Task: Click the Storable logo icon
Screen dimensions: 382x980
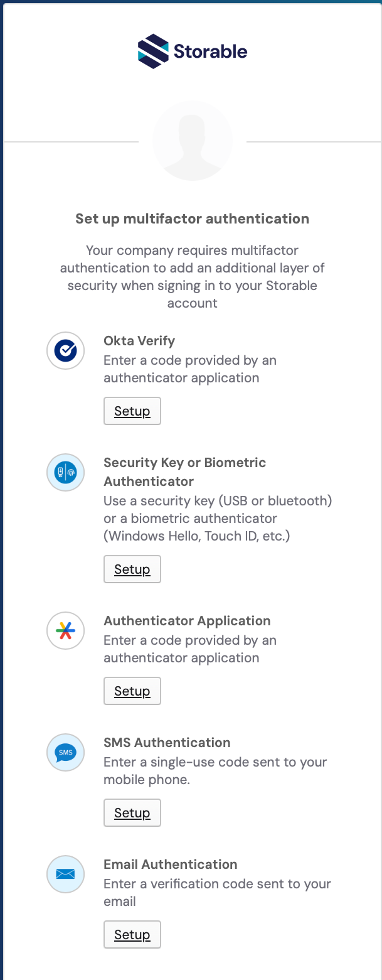Action: pyautogui.click(x=153, y=51)
